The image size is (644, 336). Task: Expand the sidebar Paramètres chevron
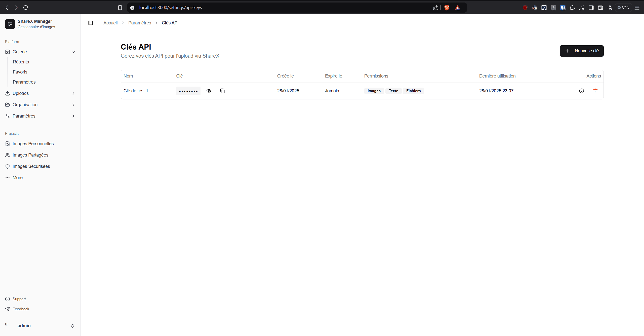73,116
